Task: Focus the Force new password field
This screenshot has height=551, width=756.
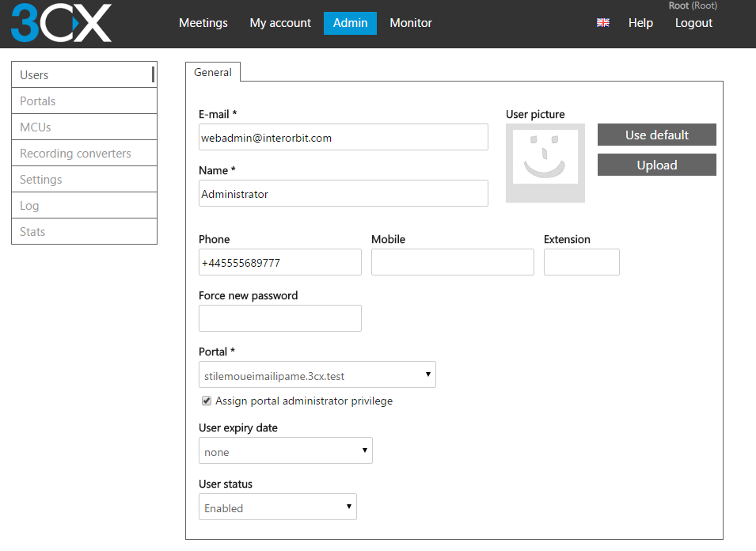Action: 280,318
